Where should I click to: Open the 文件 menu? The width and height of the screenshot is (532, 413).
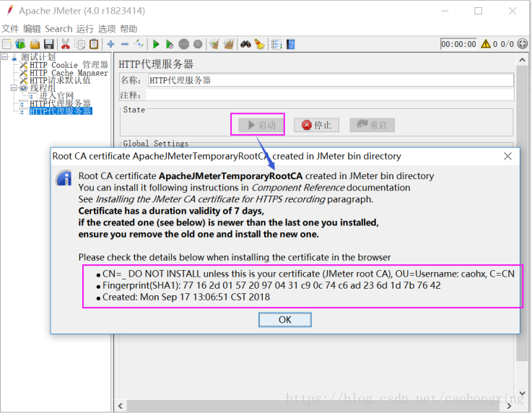[x=10, y=29]
